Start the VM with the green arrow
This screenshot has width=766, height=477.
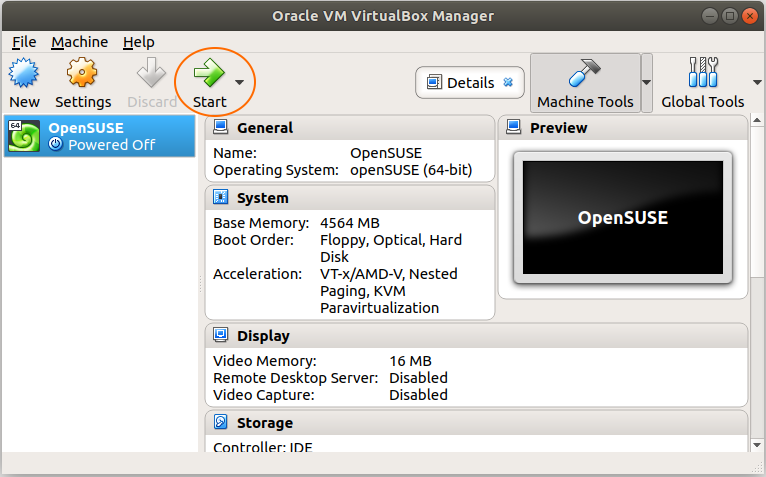209,73
